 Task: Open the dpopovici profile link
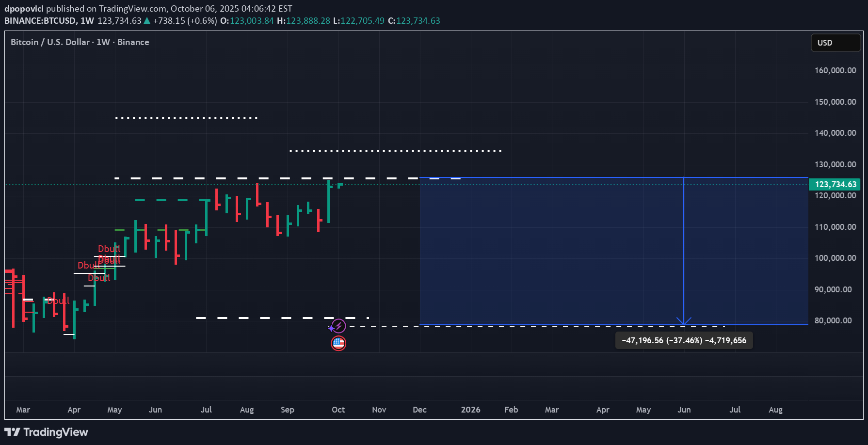click(23, 8)
